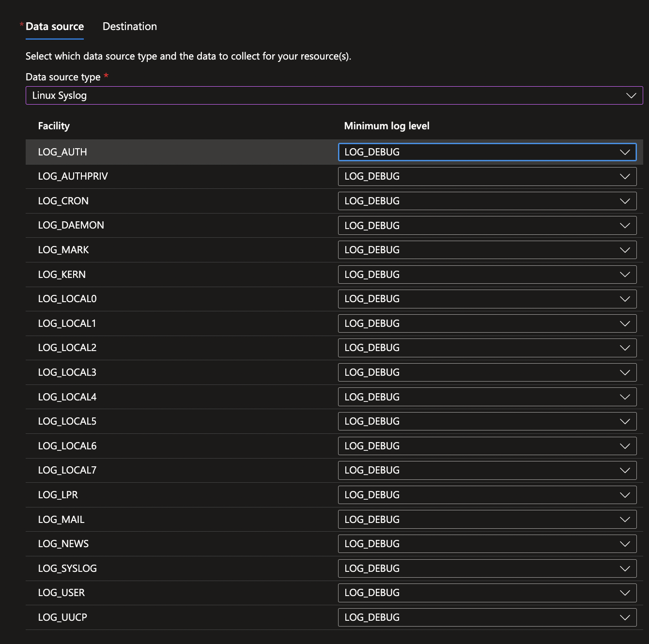Click the LOG_KERN facility name

pos(62,275)
